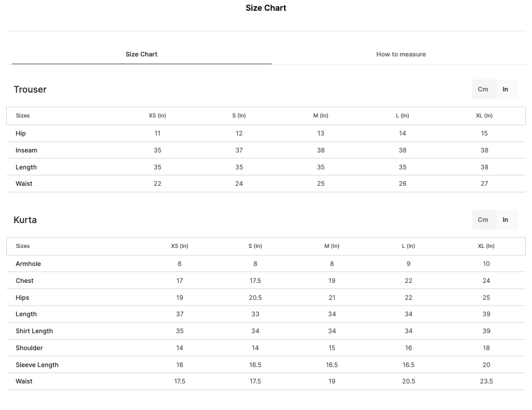
Task: Select the XL (In) column header in Kurta table
Action: click(486, 246)
